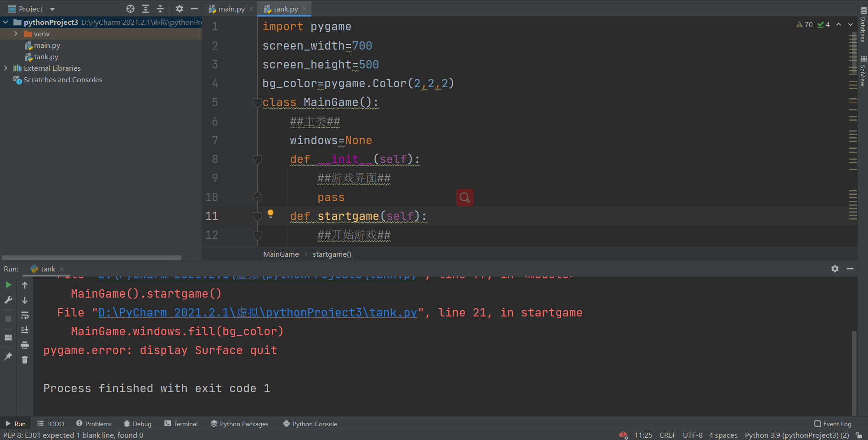The height and width of the screenshot is (440, 868).
Task: Hide the Project tool window
Action: tap(194, 9)
